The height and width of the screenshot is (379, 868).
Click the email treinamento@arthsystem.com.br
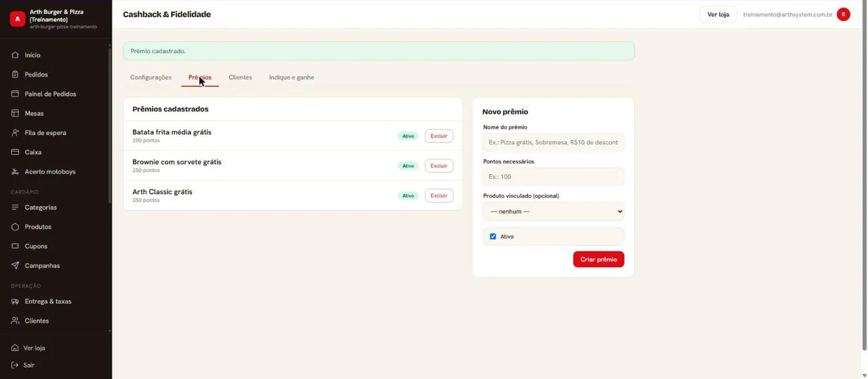(787, 14)
